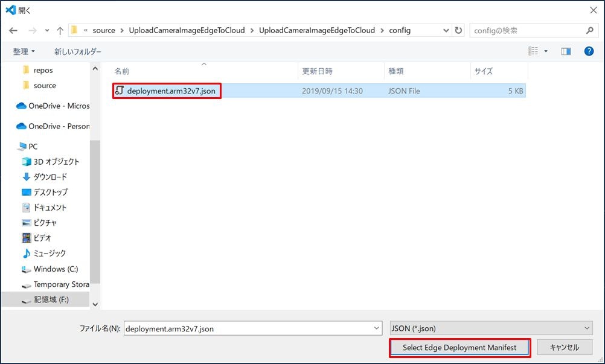Create a new folder with 新しいフォルダー
605x364 pixels.
click(77, 51)
